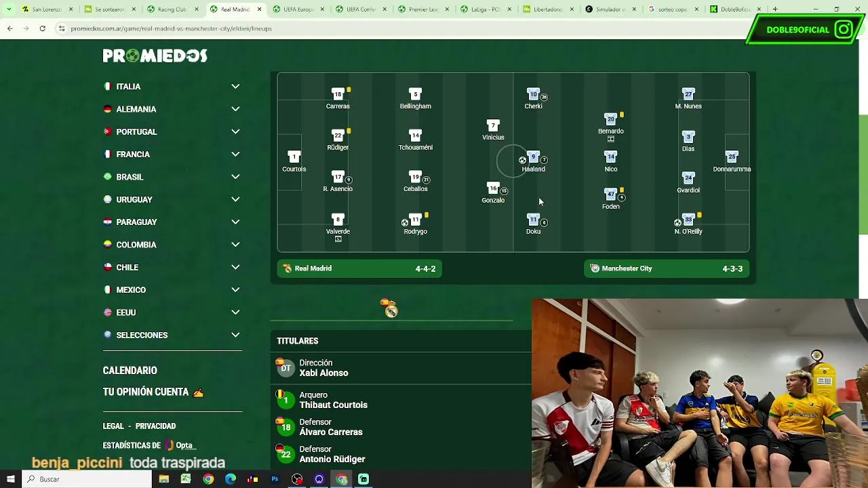Open Windows Start menu
The height and width of the screenshot is (488, 868).
point(10,479)
